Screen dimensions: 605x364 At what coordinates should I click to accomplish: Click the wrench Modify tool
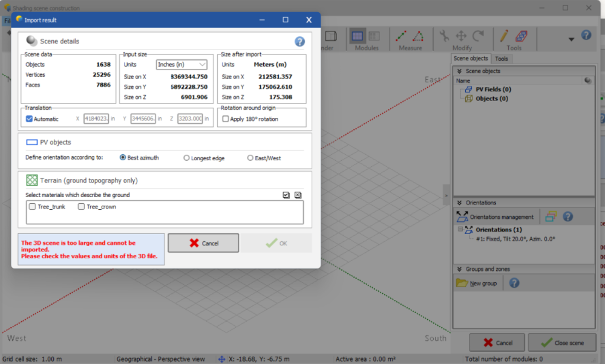[444, 36]
